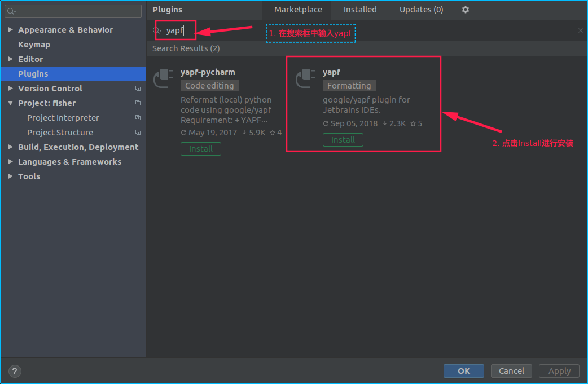
Task: Collapse the Project: fisher section
Action: click(10, 103)
